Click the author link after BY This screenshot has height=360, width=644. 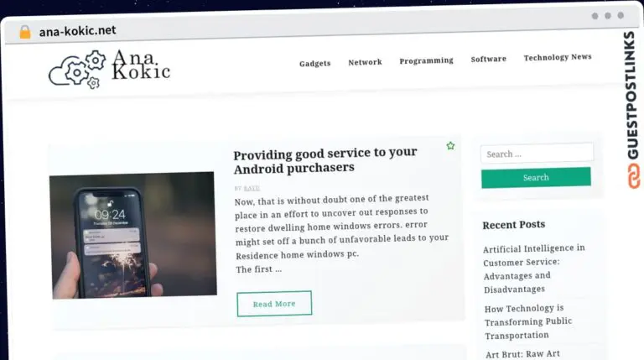(x=252, y=188)
